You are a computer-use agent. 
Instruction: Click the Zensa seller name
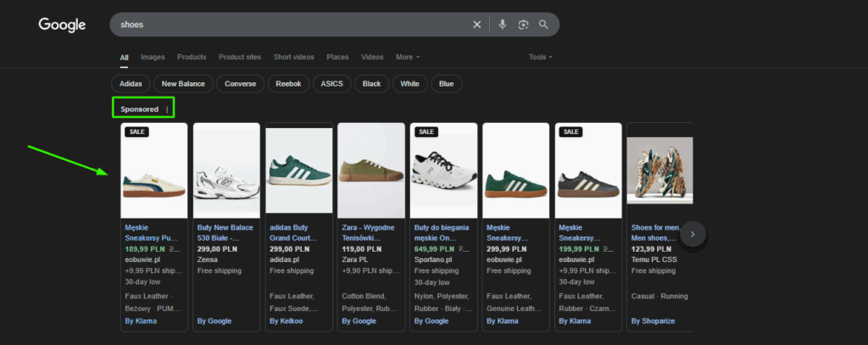point(208,259)
